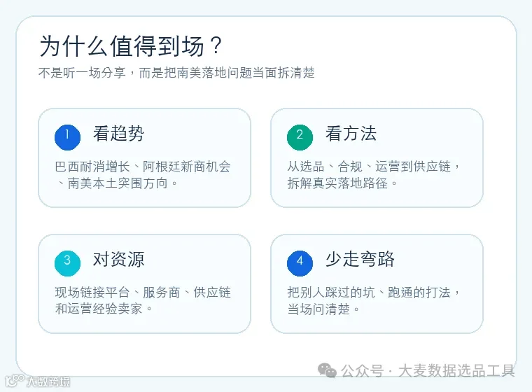Screen dimensions: 532x392
Task: Open 公众号 大麦数据选品工具 label
Action: (428, 370)
